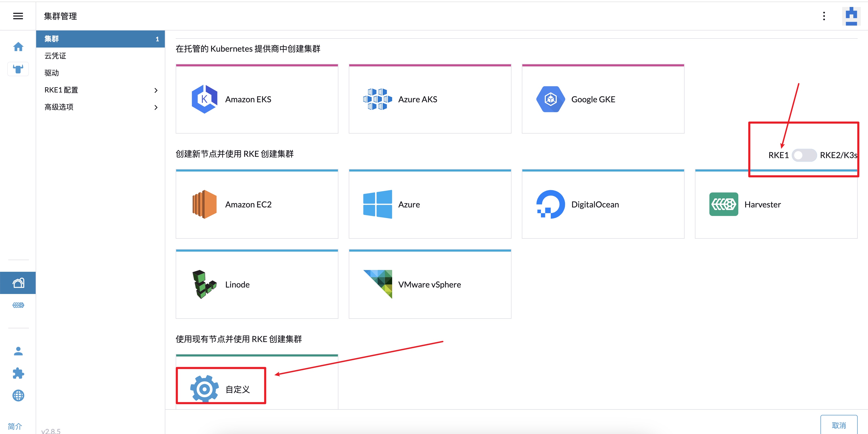Open the hamburger navigation menu
Screen dimensions: 868x434
pos(18,16)
